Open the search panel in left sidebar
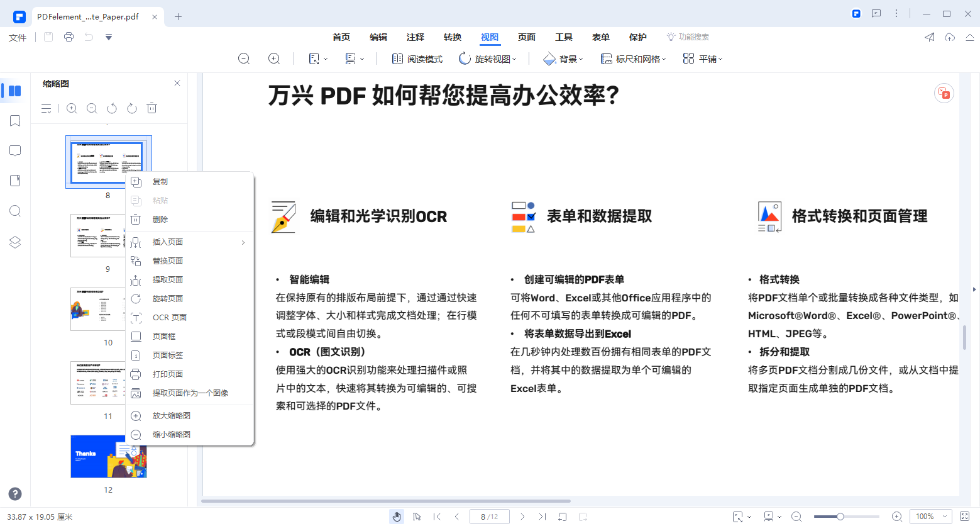 14,211
